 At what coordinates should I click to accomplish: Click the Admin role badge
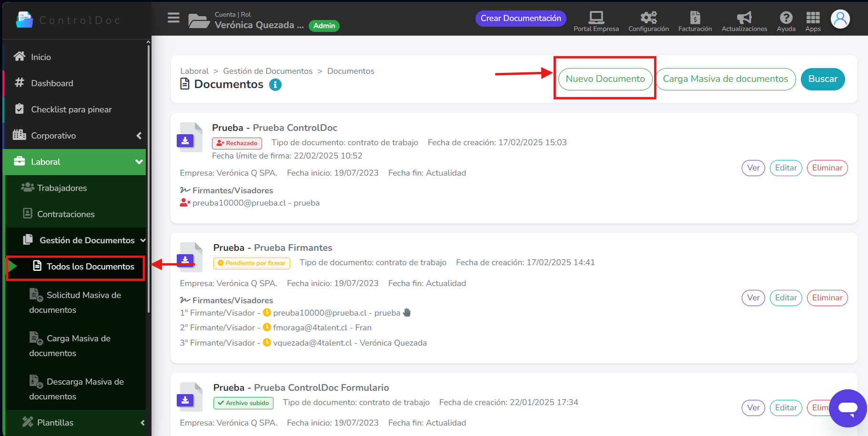(x=324, y=26)
